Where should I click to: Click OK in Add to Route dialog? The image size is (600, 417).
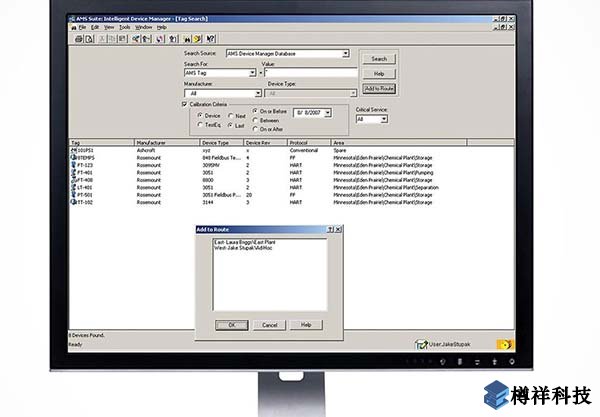tap(231, 324)
